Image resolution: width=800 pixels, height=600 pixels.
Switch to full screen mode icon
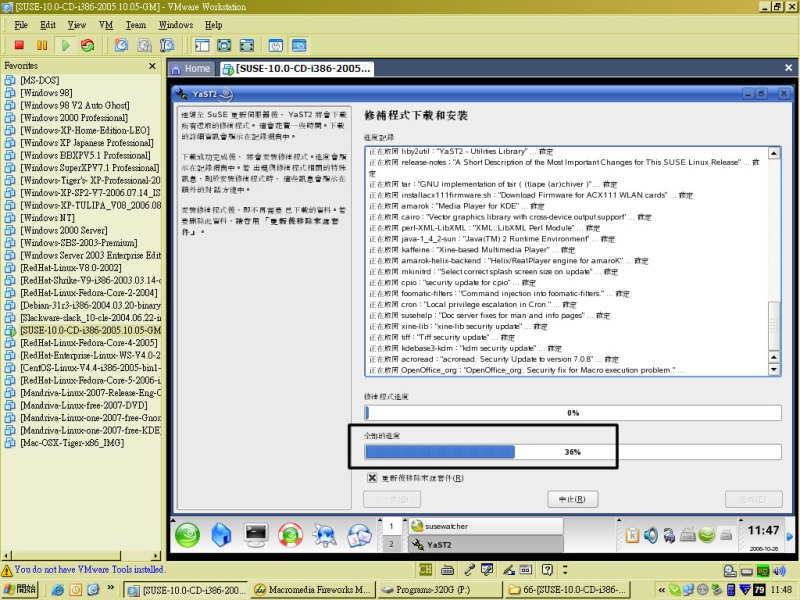[x=225, y=45]
